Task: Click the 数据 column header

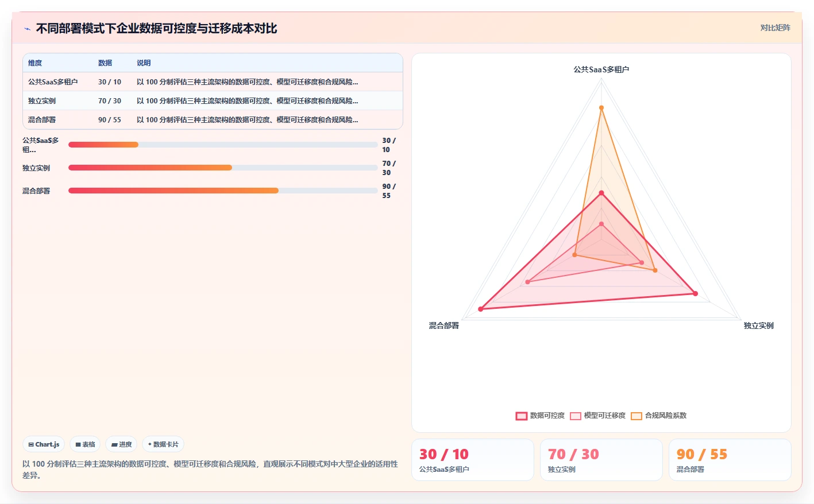Action: pyautogui.click(x=105, y=63)
